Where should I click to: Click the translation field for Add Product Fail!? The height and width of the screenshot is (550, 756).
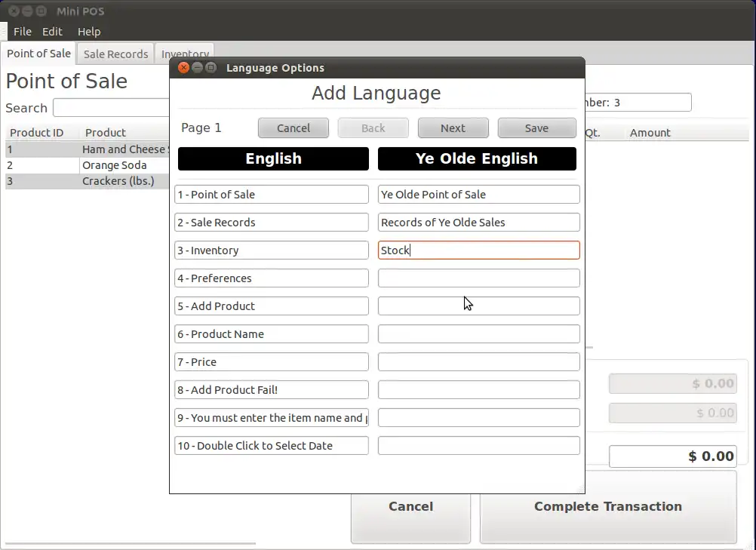pos(479,390)
